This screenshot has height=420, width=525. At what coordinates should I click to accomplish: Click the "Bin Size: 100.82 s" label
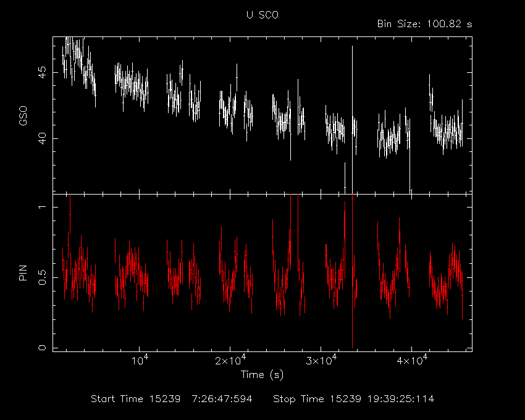point(424,24)
